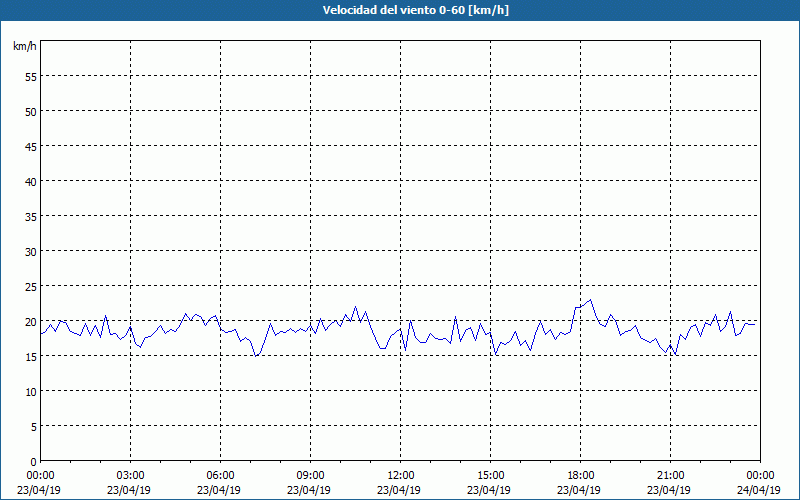Select the 03:00 time label on the x-axis
Image resolution: width=800 pixels, height=500 pixels.
[x=130, y=475]
